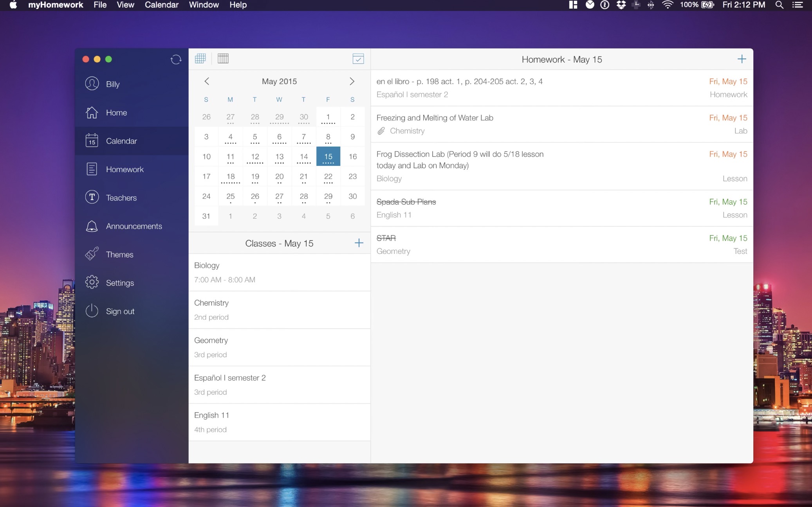Toggle show completed homework checkbox icon
812x507 pixels.
click(x=358, y=59)
